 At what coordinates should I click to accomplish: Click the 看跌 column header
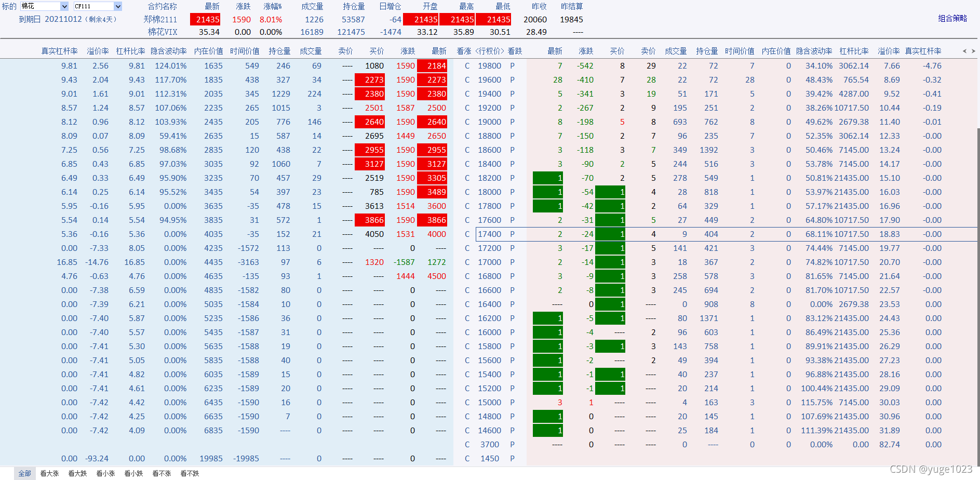pyautogui.click(x=515, y=51)
